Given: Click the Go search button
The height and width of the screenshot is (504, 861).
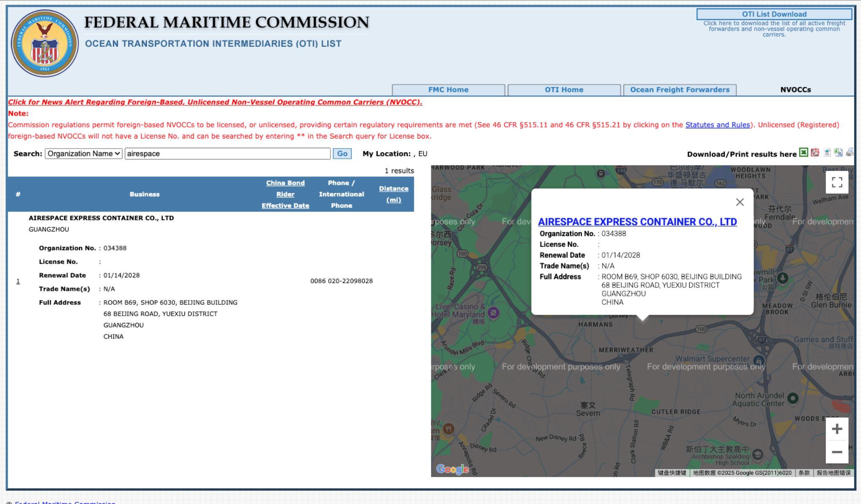Looking at the screenshot, I should (342, 154).
